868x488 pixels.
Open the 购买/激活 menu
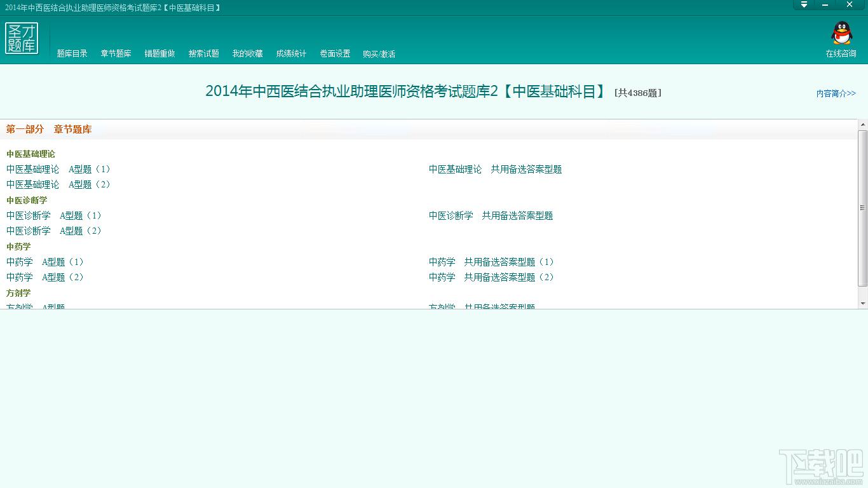(x=379, y=54)
